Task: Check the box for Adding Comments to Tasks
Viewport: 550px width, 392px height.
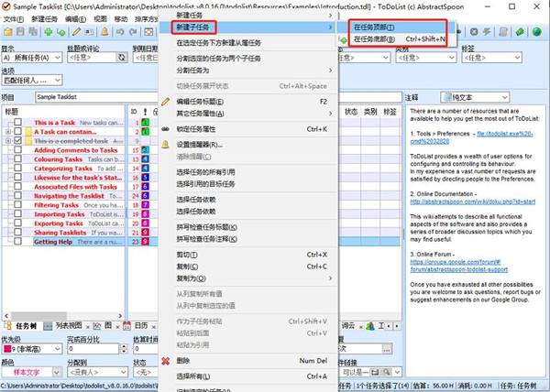Action: pyautogui.click(x=18, y=149)
